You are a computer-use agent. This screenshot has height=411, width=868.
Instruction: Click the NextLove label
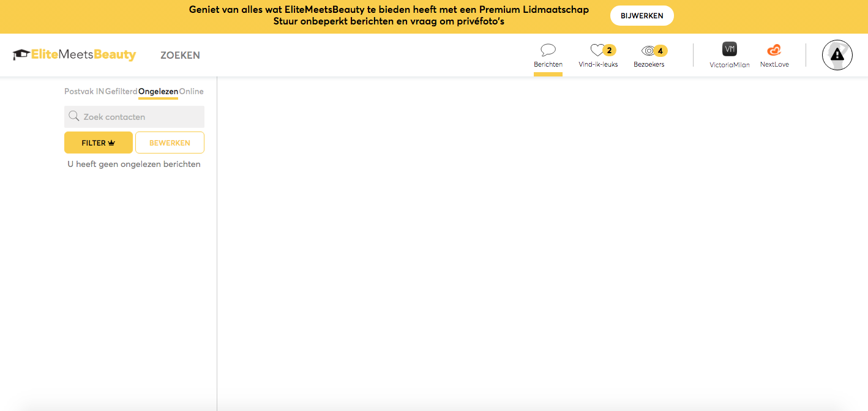click(x=774, y=64)
